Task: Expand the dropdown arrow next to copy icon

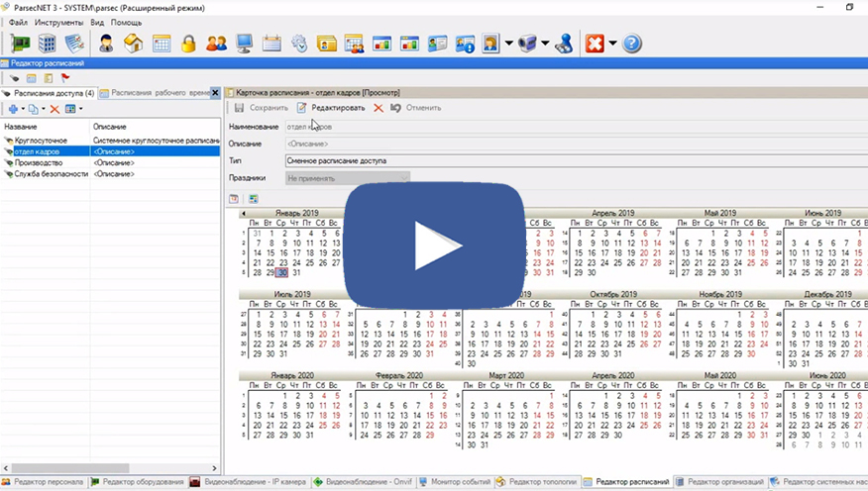Action: [x=44, y=109]
